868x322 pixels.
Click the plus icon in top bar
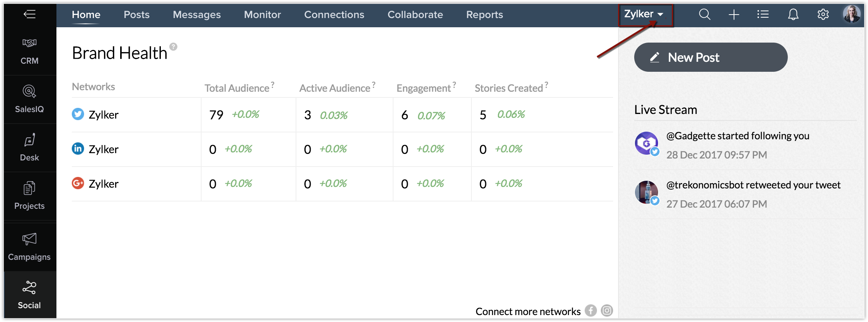point(734,15)
